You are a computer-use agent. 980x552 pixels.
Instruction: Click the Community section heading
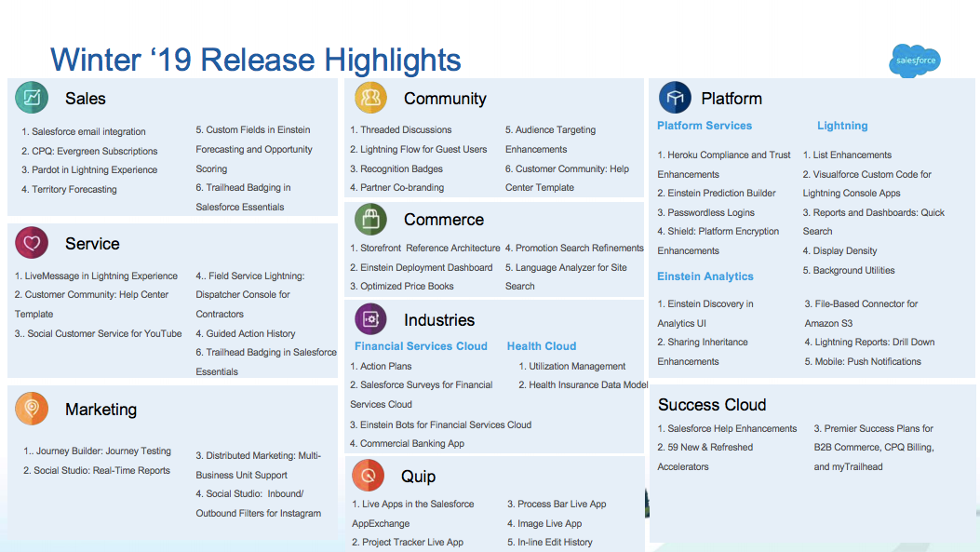[445, 99]
